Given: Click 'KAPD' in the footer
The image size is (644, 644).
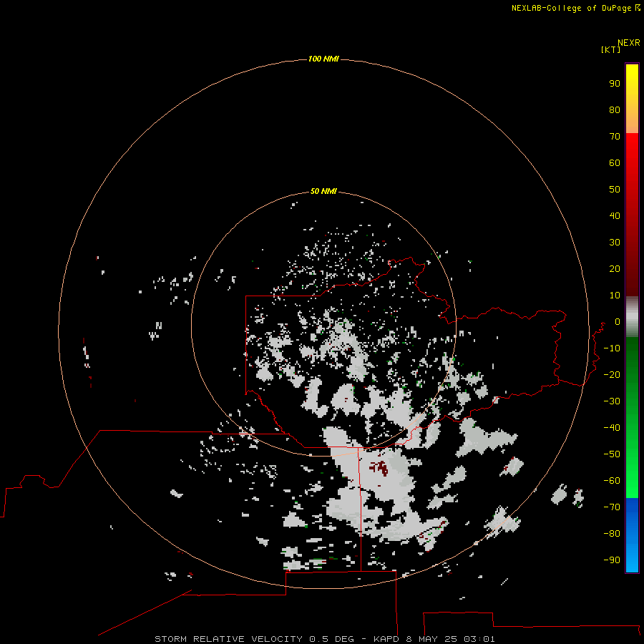Looking at the screenshot, I should [x=386, y=639].
